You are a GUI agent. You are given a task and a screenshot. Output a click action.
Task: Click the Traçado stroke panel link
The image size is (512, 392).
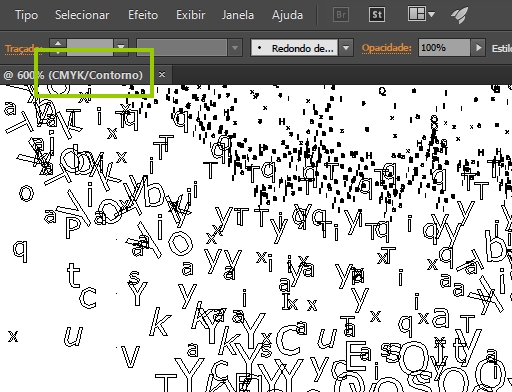pos(23,49)
